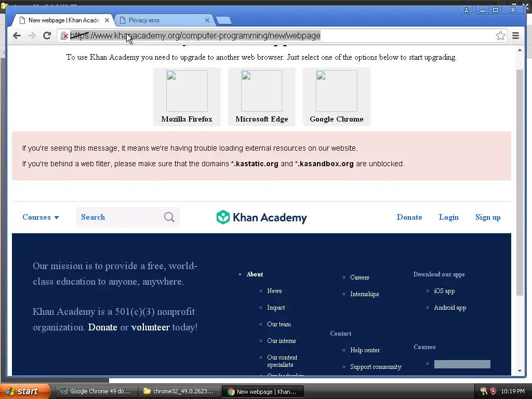Open the Our interns footer link
This screenshot has width=532, height=399.
point(281,341)
